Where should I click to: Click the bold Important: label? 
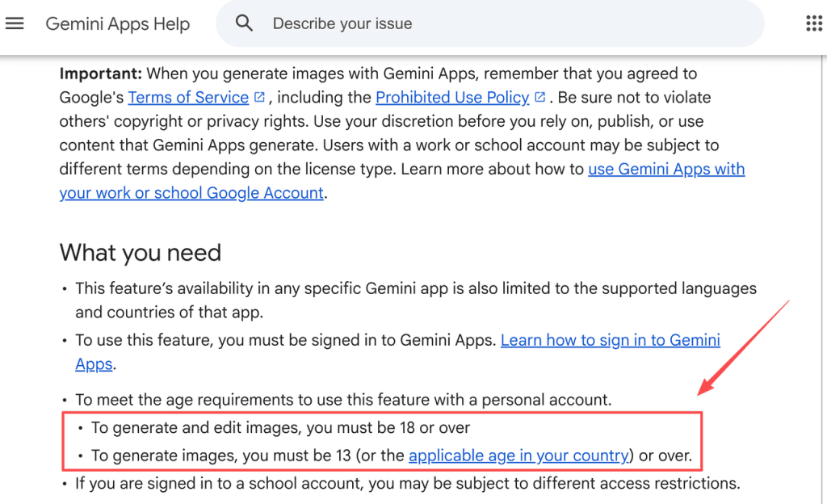101,73
